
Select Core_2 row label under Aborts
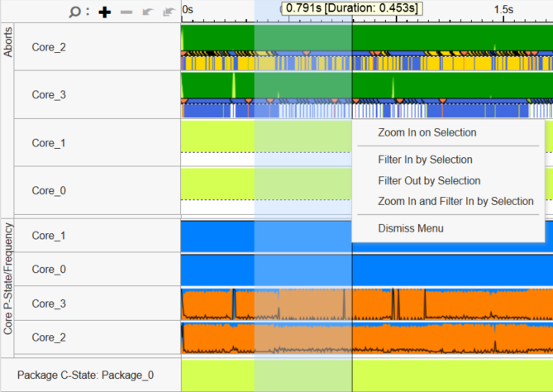pyautogui.click(x=48, y=47)
